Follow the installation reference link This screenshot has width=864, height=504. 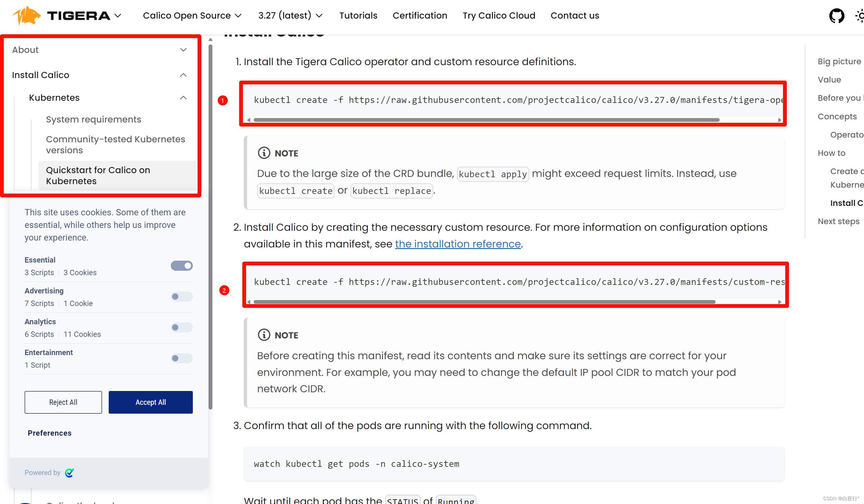pos(458,244)
